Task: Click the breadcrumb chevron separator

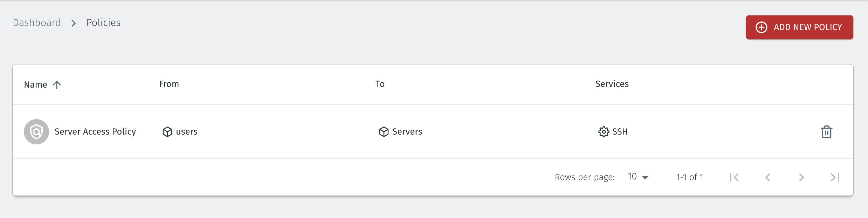Action: pyautogui.click(x=74, y=23)
